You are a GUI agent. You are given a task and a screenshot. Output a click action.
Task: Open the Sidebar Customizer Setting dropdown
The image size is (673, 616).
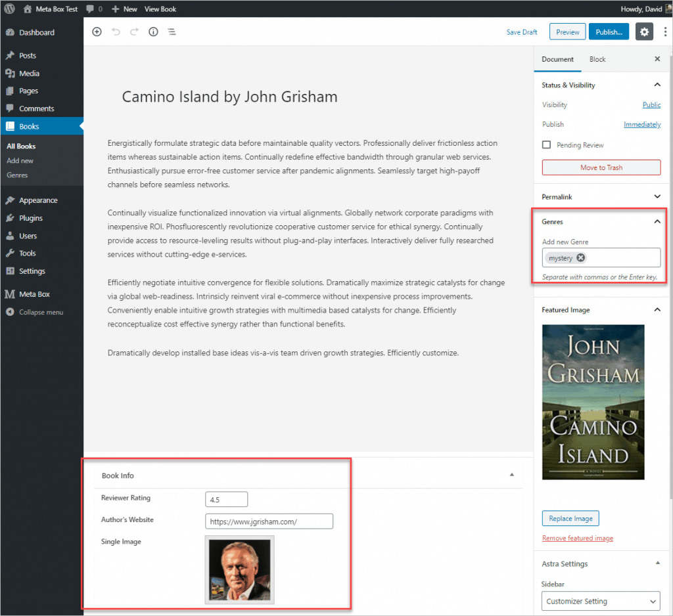point(601,601)
